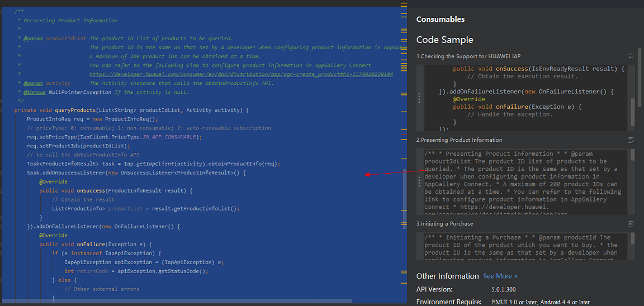This screenshot has width=644, height=306.
Task: Copy the Initiating a Purchase code sample
Action: [631, 223]
